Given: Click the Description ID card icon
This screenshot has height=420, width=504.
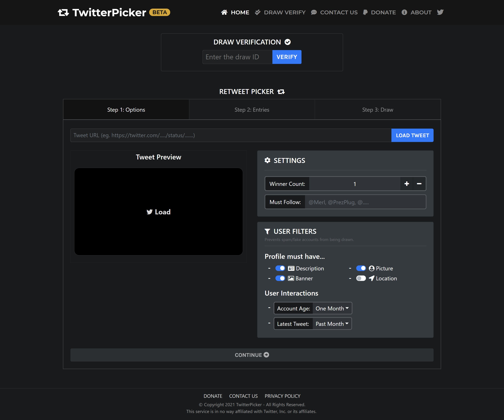Looking at the screenshot, I should pyautogui.click(x=291, y=268).
